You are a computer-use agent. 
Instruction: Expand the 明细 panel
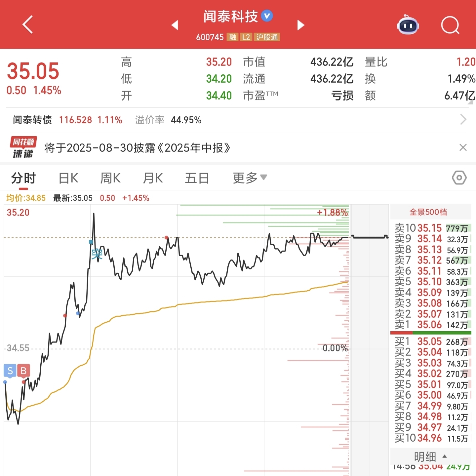pos(430,456)
